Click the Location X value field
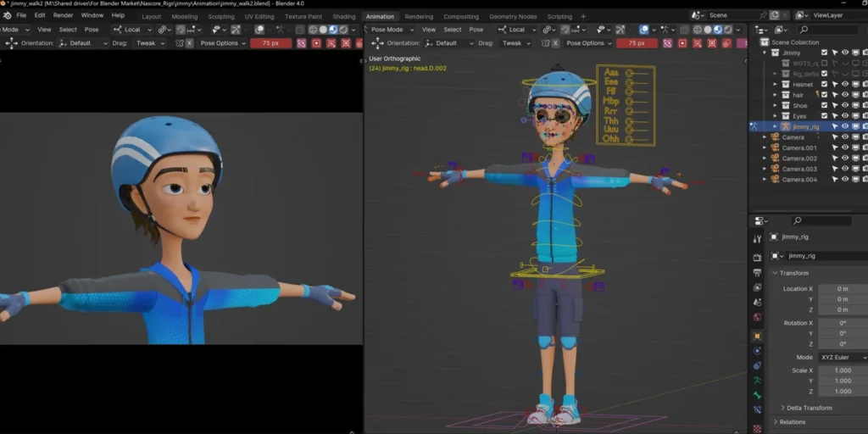This screenshot has width=868, height=434. tap(842, 289)
